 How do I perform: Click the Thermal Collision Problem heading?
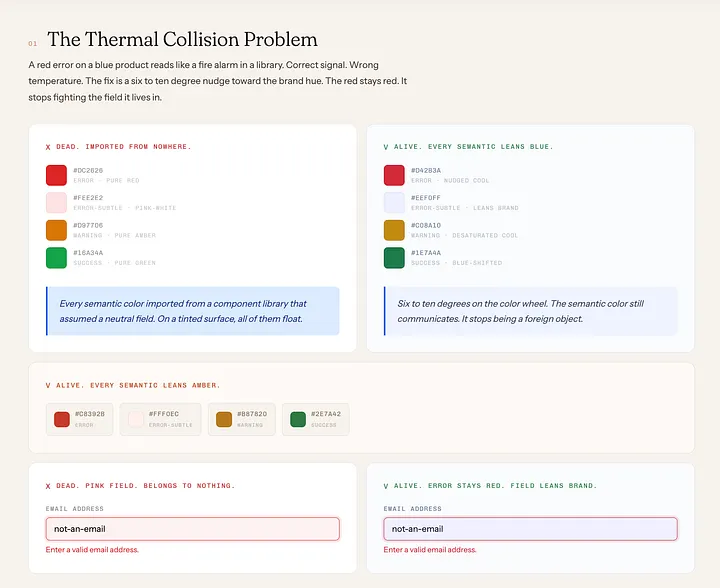pyautogui.click(x=182, y=39)
